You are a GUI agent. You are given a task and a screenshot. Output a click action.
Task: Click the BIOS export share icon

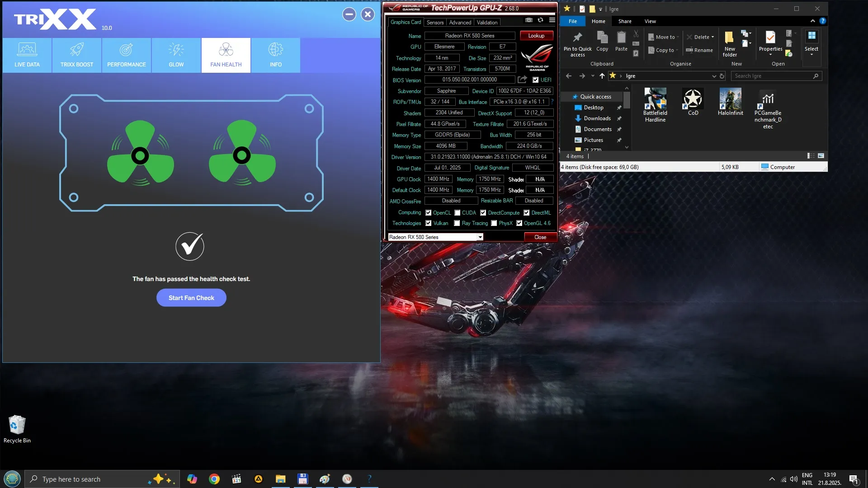[522, 80]
